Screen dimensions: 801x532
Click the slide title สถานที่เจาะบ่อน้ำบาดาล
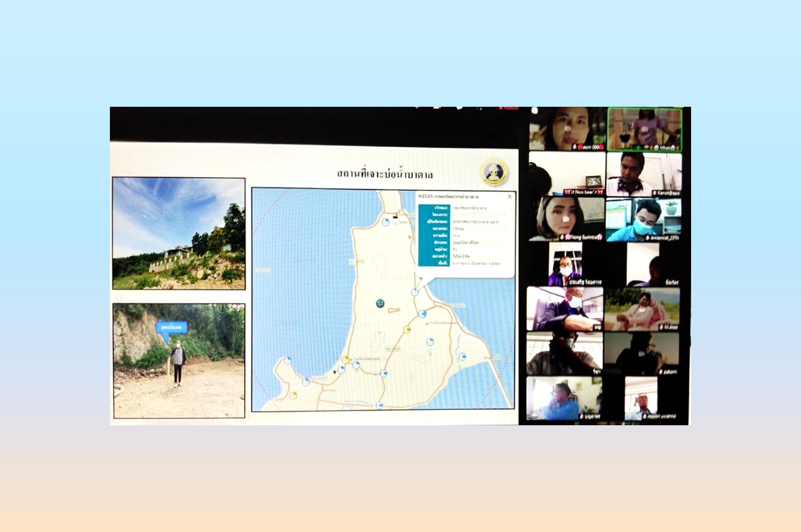(x=385, y=174)
